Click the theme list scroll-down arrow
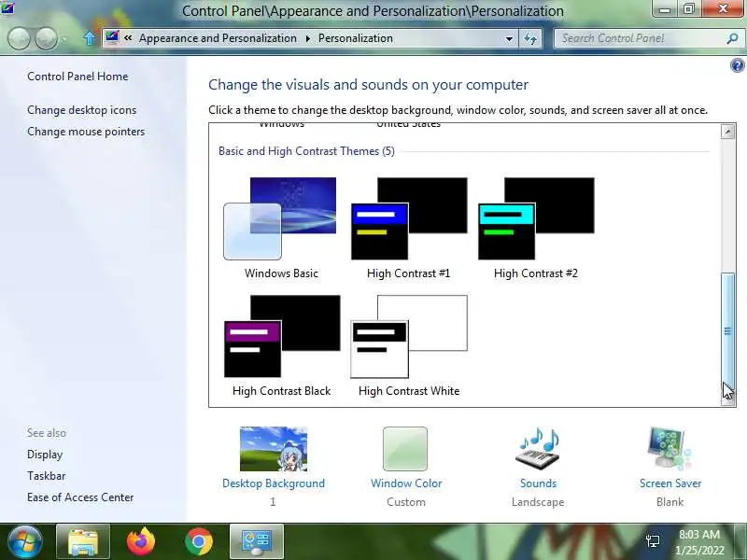Viewport: 747px width, 560px height. (727, 399)
